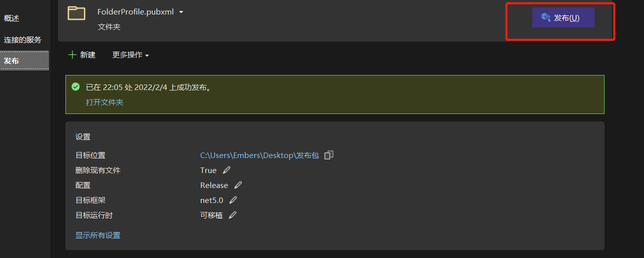Open the 连接的服务 tab
The height and width of the screenshot is (258, 644).
point(22,40)
